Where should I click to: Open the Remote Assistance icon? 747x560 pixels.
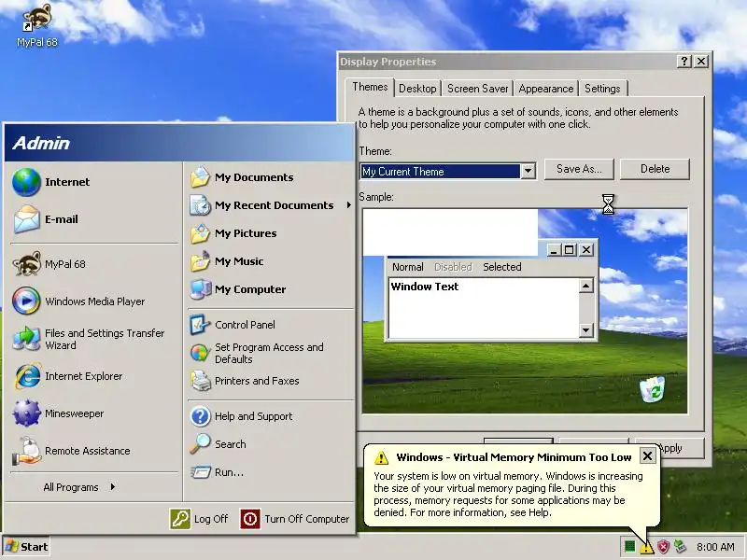pos(27,451)
